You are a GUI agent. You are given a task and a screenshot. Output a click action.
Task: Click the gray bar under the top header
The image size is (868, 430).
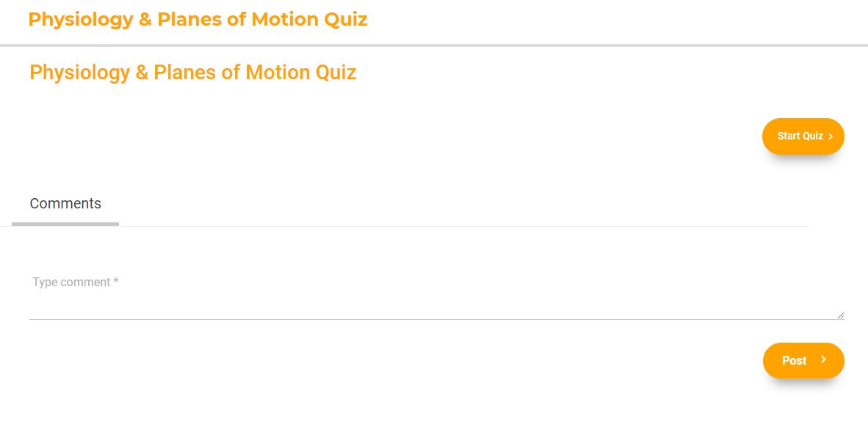[x=434, y=45]
